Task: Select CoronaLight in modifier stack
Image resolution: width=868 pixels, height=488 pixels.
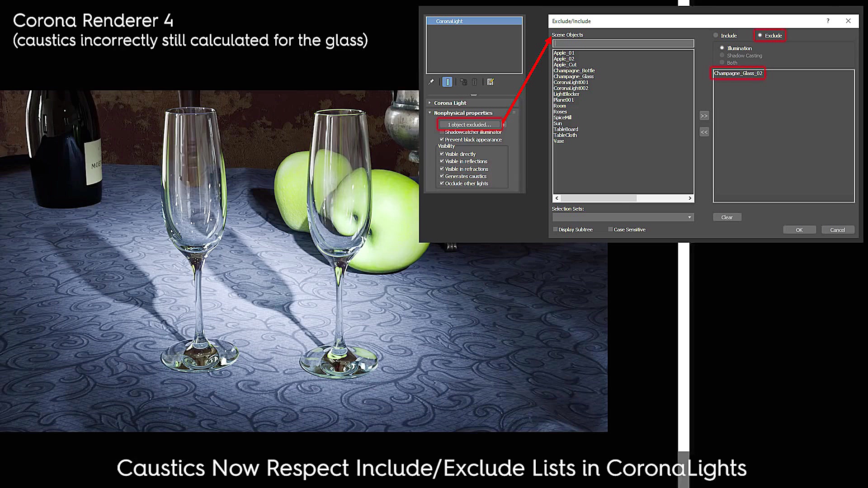Action: coord(474,21)
